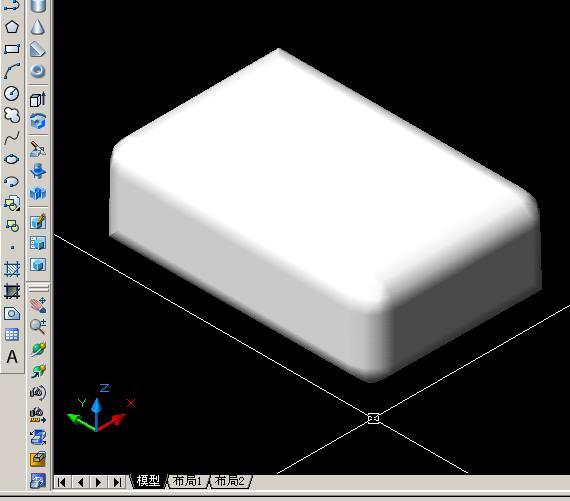Click the cube-with-list icon

(38, 243)
